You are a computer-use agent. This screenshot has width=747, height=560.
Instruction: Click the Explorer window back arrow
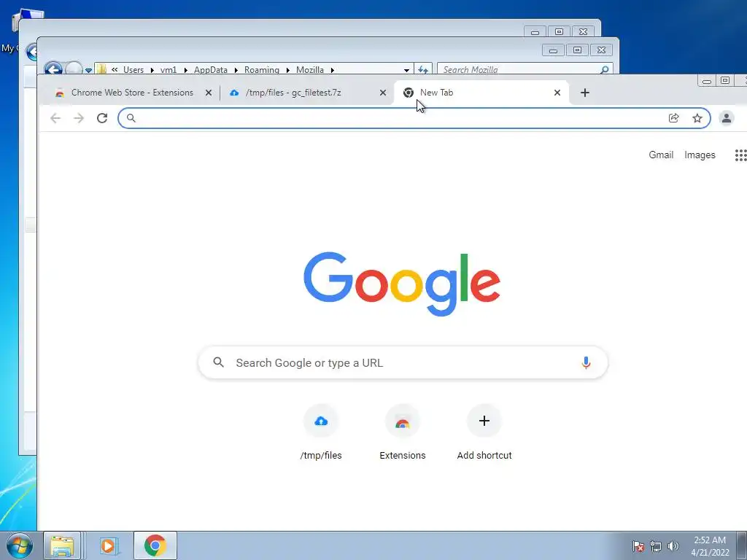coord(53,69)
